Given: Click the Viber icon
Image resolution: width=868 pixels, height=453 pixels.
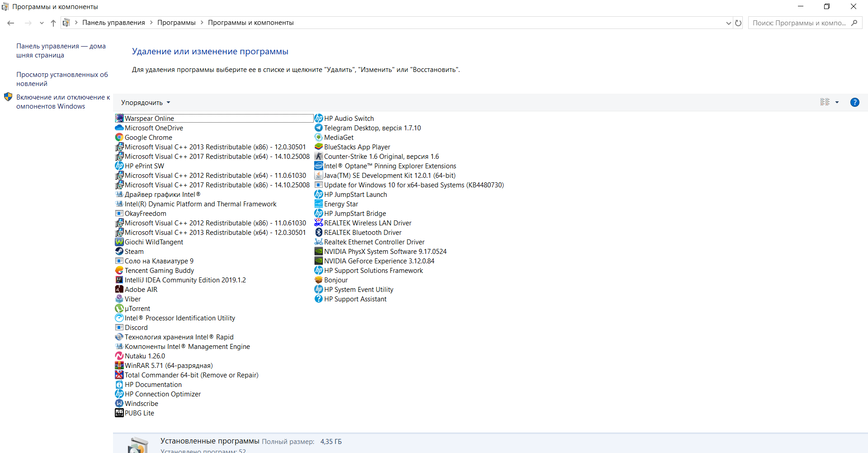Looking at the screenshot, I should click(x=119, y=299).
